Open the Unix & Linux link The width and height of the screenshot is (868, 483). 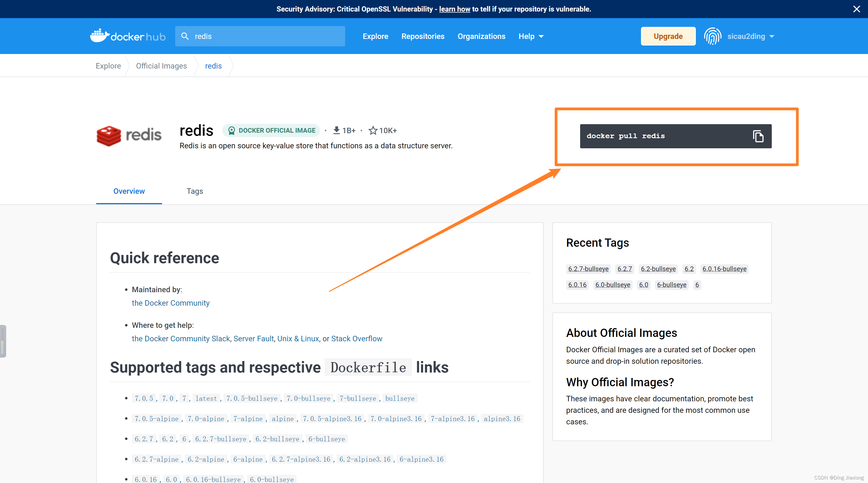point(298,339)
